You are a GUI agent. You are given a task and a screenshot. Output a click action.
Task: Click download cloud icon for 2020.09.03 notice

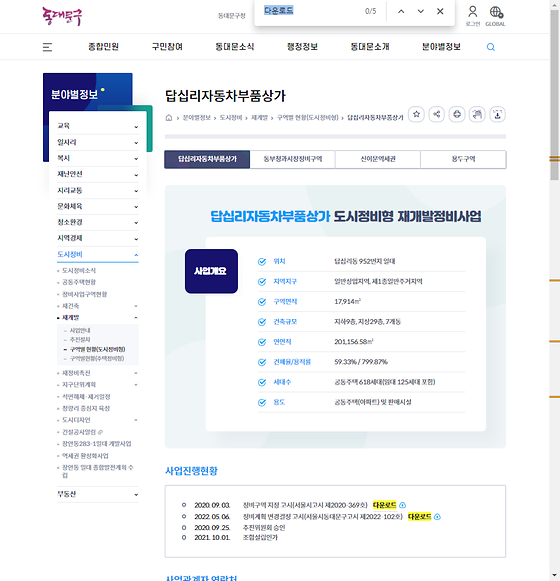(x=402, y=505)
